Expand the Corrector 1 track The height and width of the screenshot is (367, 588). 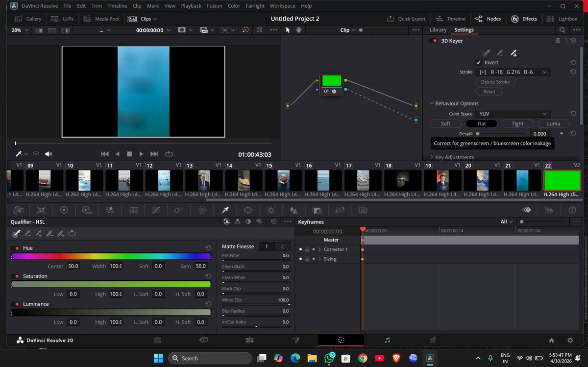(319, 249)
